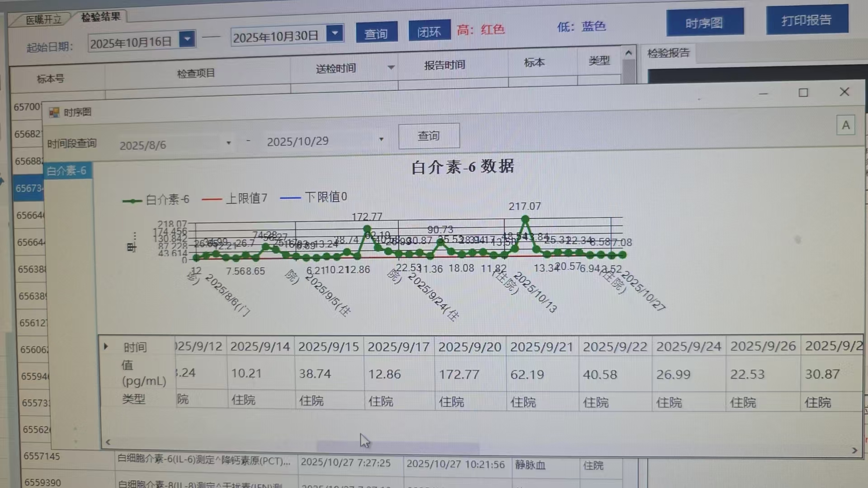Switch to the 医嘱开立 tab
868x488 pixels.
(x=43, y=19)
